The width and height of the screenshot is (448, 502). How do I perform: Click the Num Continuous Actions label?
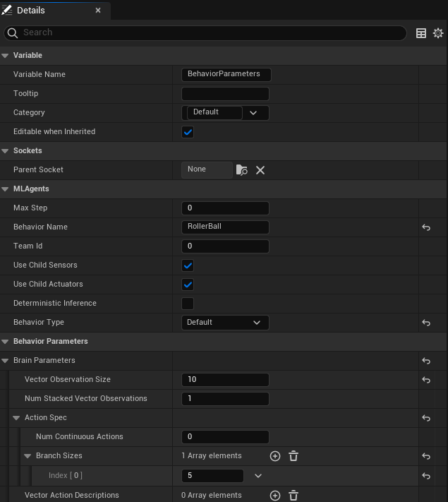(x=79, y=436)
